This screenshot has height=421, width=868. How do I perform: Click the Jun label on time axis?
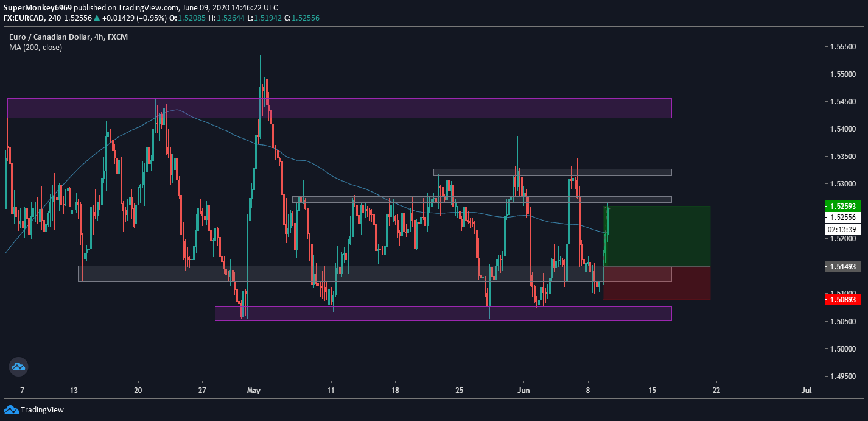523,390
